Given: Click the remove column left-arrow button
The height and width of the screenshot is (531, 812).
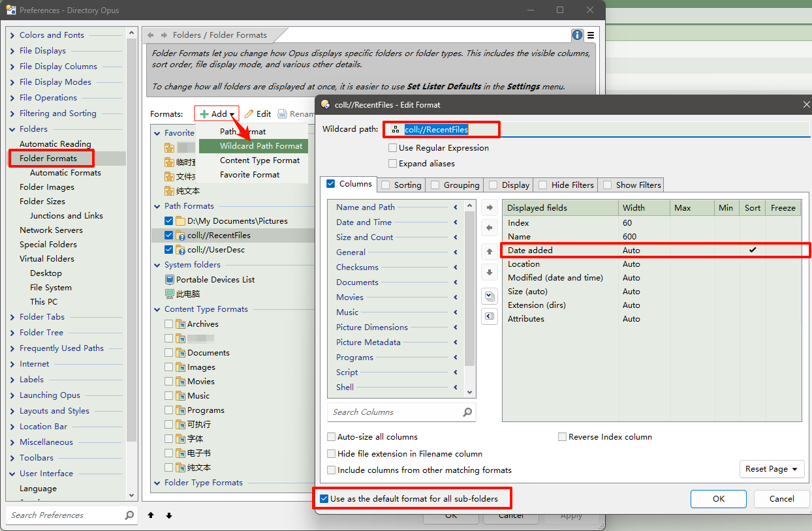Looking at the screenshot, I should coord(489,228).
